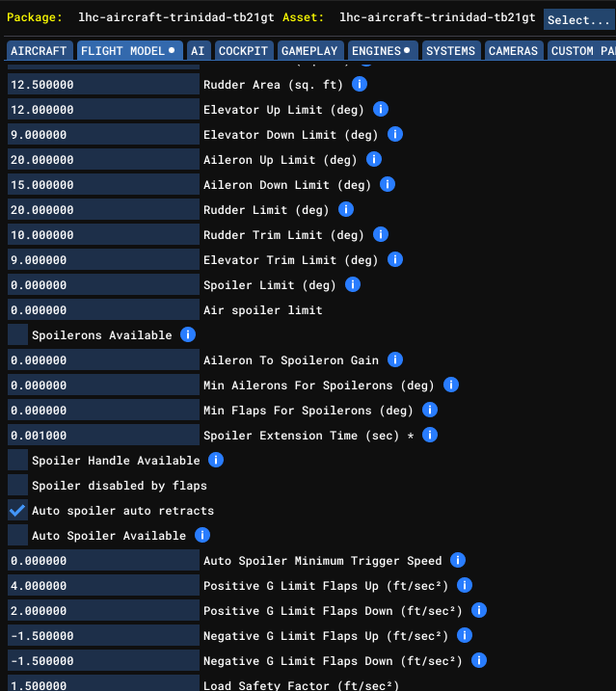Image resolution: width=616 pixels, height=691 pixels.
Task: Click the Air spoiler limit field
Action: tap(103, 310)
